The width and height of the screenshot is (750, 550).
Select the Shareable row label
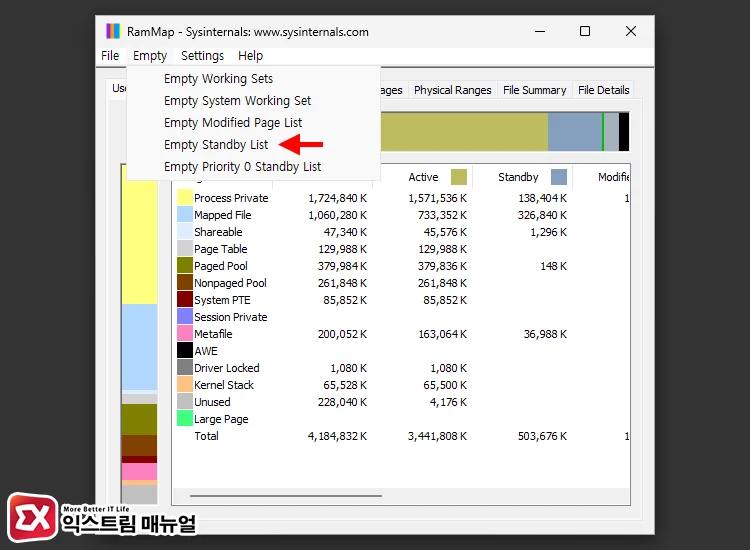tap(218, 232)
